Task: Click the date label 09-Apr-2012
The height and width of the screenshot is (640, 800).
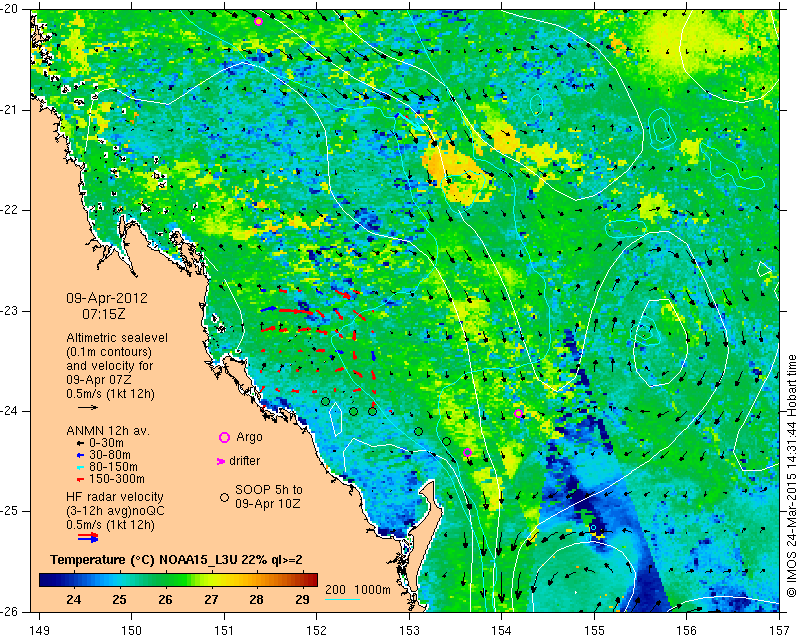Action: coord(107,298)
